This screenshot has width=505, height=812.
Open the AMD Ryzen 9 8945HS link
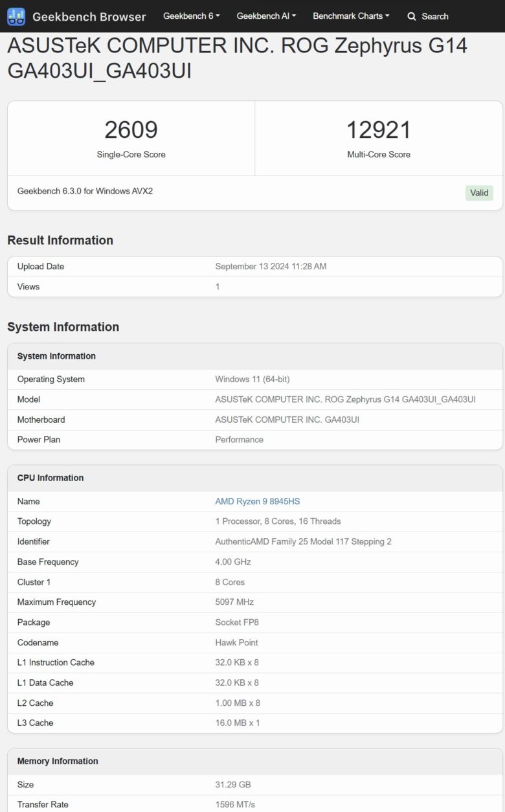pyautogui.click(x=258, y=501)
